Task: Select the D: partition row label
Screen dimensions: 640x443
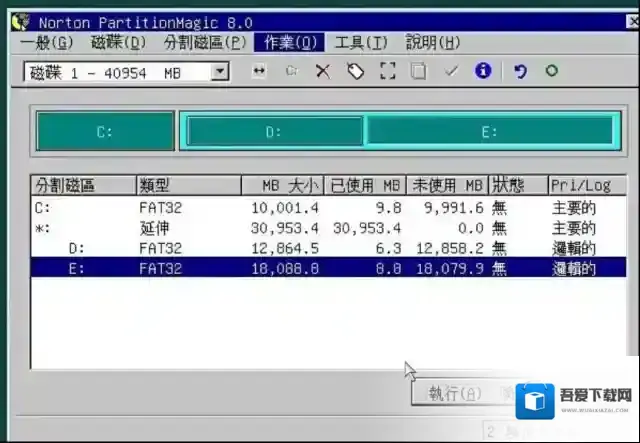Action: point(77,248)
